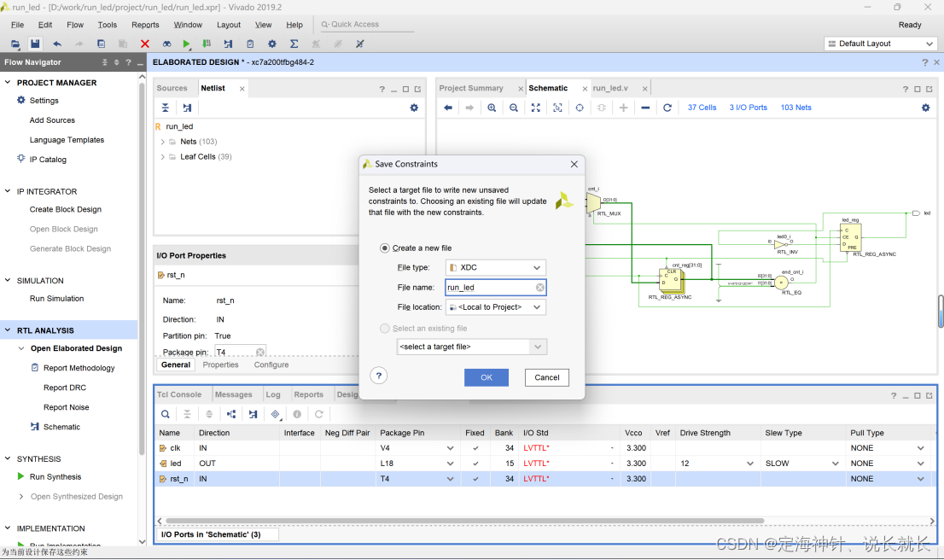
Task: Click the help question-mark in Save Constraints dialog
Action: click(x=379, y=376)
